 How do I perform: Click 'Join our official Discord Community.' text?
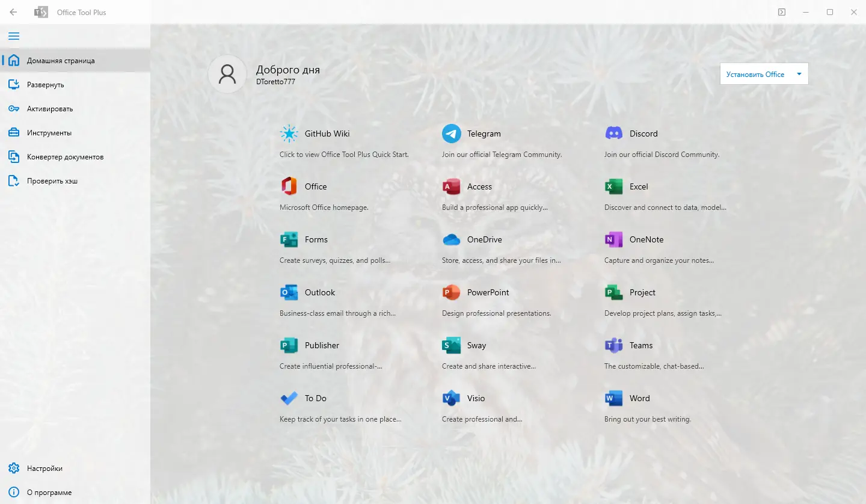coord(662,155)
